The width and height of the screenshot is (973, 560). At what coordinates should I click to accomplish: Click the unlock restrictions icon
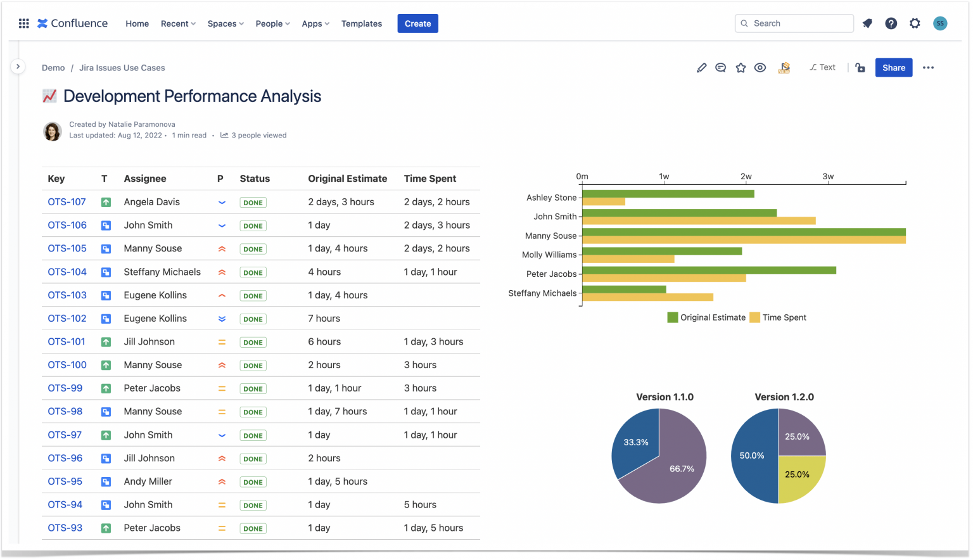860,67
